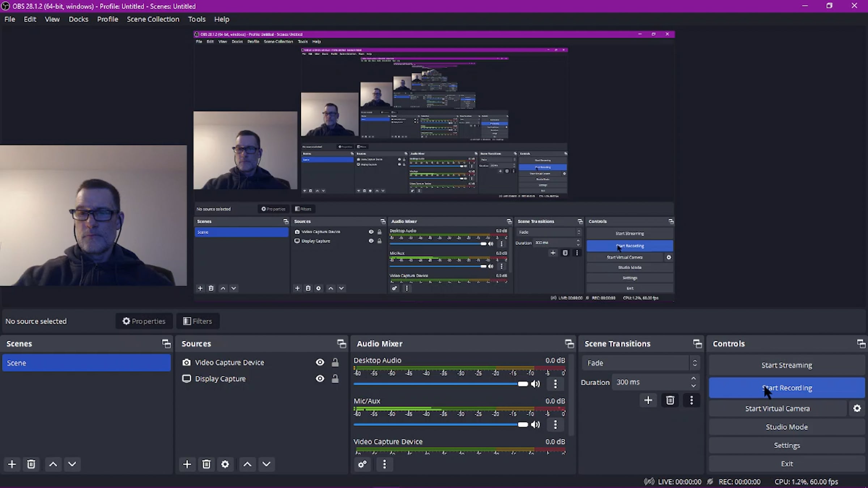Open advanced audio properties gears icon
The image size is (868, 488).
click(x=362, y=464)
